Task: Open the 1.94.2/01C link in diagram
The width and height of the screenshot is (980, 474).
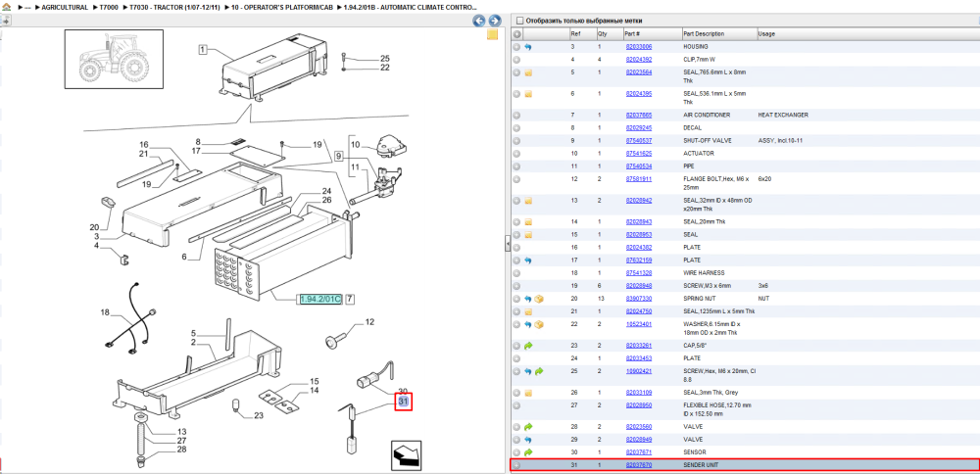Action: [x=320, y=299]
